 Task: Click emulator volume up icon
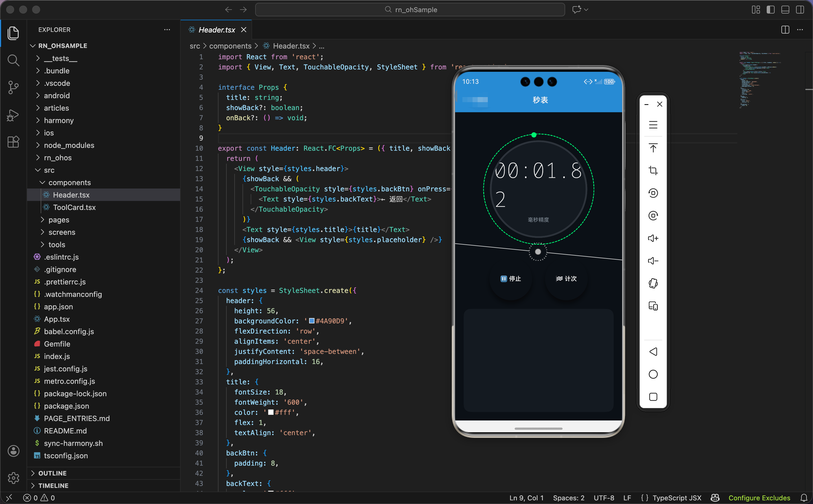[x=653, y=238]
